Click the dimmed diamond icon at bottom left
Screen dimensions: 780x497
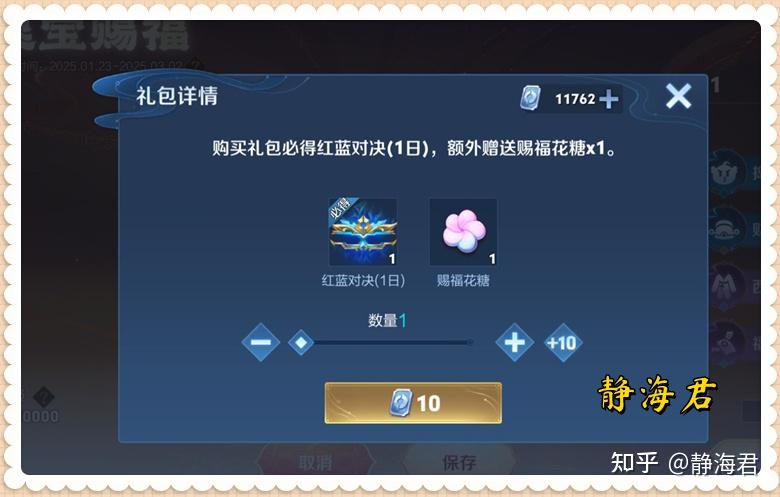coord(43,398)
